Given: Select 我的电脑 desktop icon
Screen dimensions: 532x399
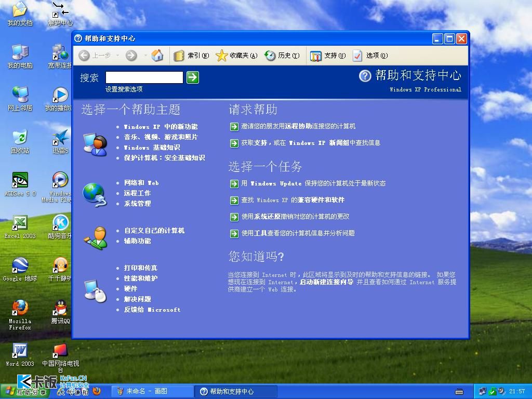Looking at the screenshot, I should 20,57.
